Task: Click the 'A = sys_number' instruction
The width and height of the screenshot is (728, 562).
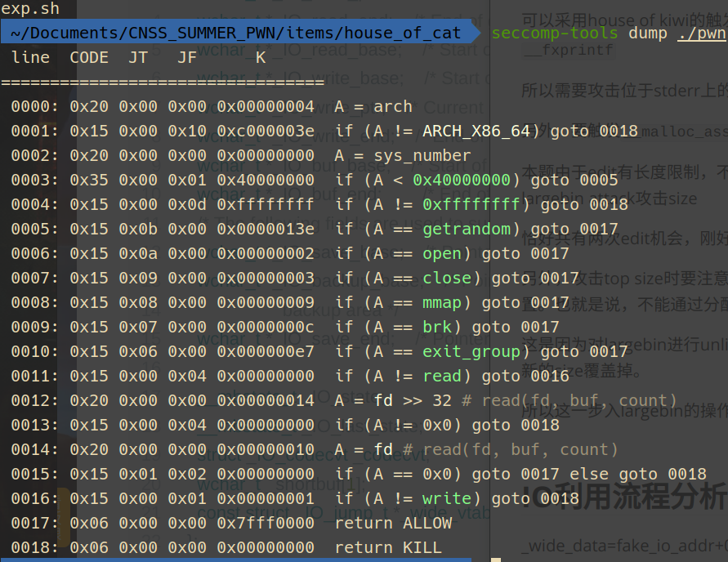Action: tap(403, 156)
